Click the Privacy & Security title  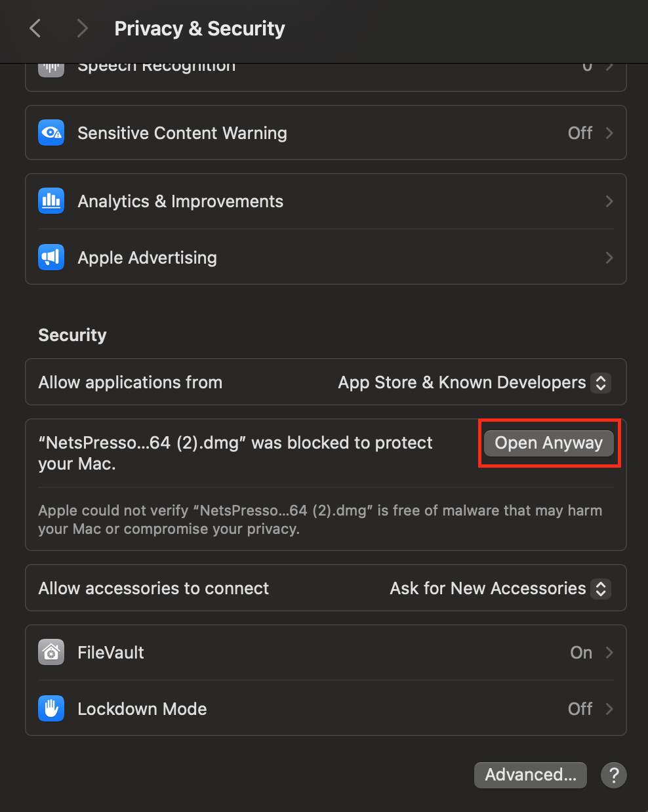(x=199, y=29)
